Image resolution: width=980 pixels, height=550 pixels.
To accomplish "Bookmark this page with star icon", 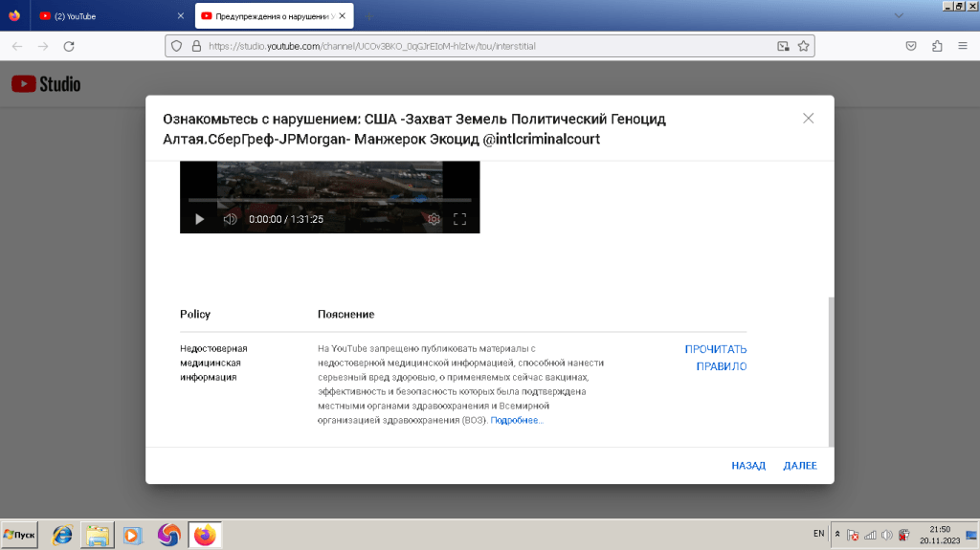I will (804, 46).
